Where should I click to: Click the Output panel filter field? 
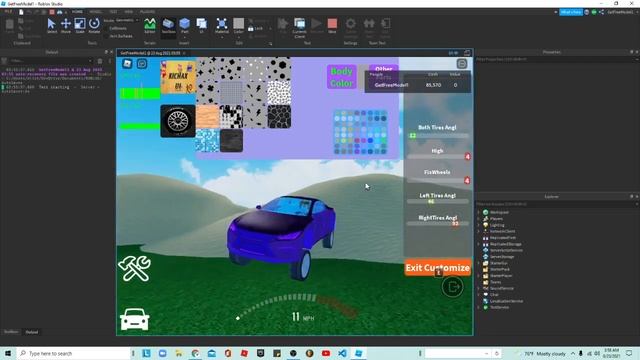click(x=50, y=61)
